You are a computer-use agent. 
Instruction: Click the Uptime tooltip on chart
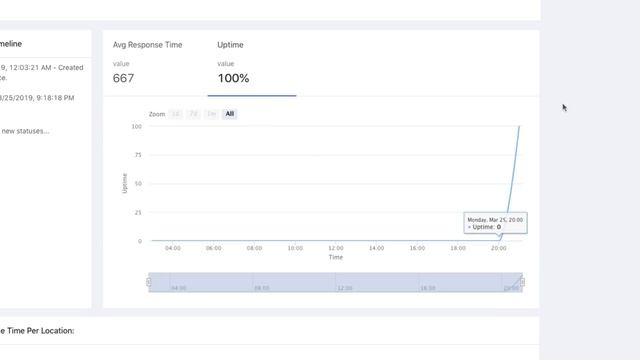(496, 223)
